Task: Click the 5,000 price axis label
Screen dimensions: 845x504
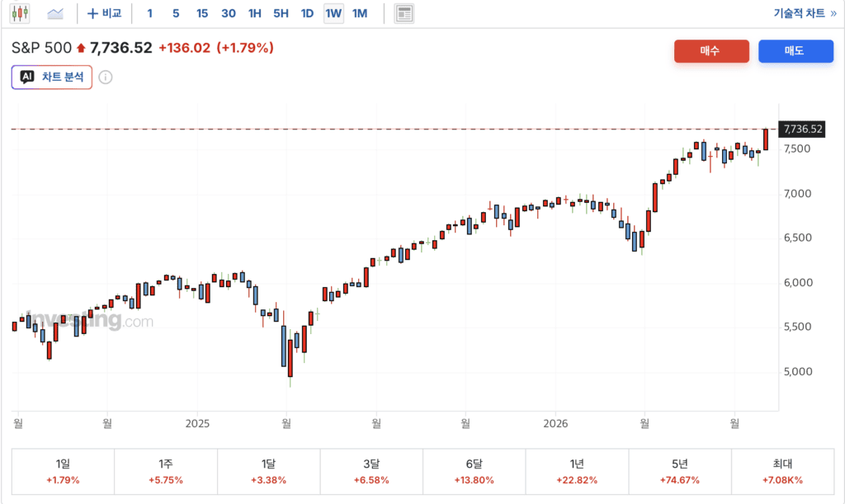Action: pos(798,371)
